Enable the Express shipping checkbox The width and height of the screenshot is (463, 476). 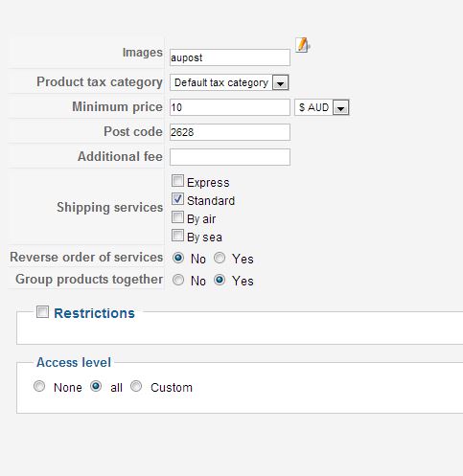177,181
